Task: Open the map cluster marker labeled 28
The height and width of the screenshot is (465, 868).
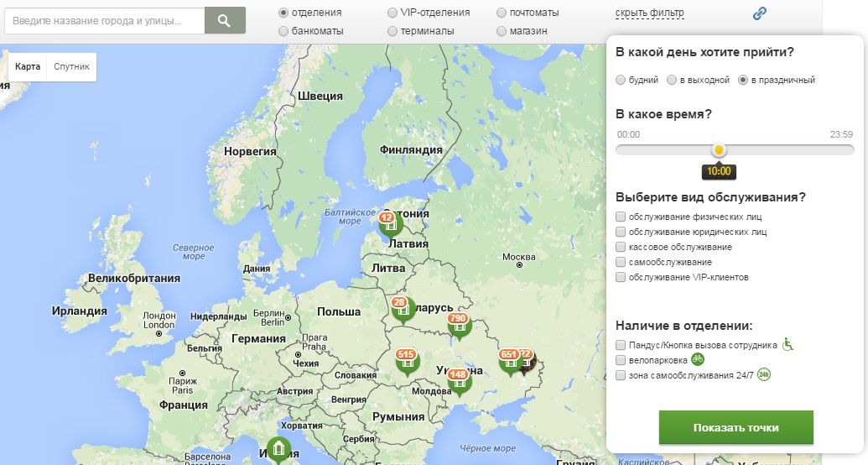Action: click(403, 311)
